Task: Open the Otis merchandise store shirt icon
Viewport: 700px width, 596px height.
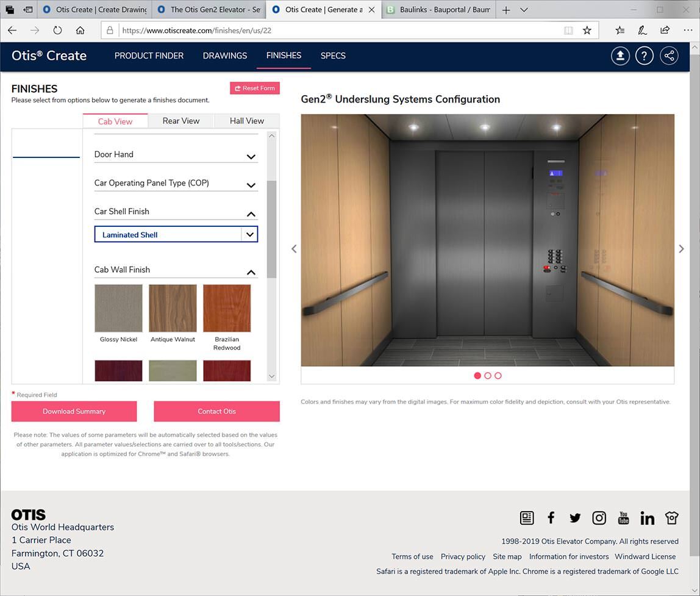Action: click(671, 518)
